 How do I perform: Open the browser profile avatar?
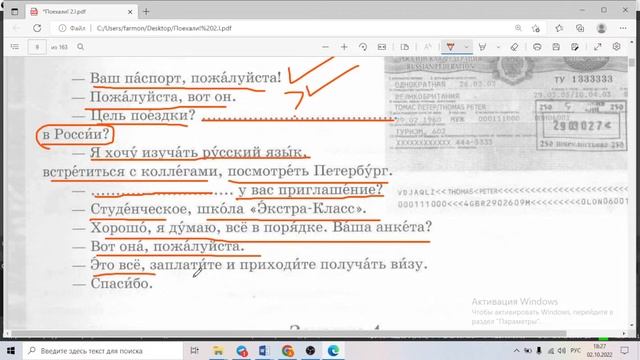pos(601,28)
